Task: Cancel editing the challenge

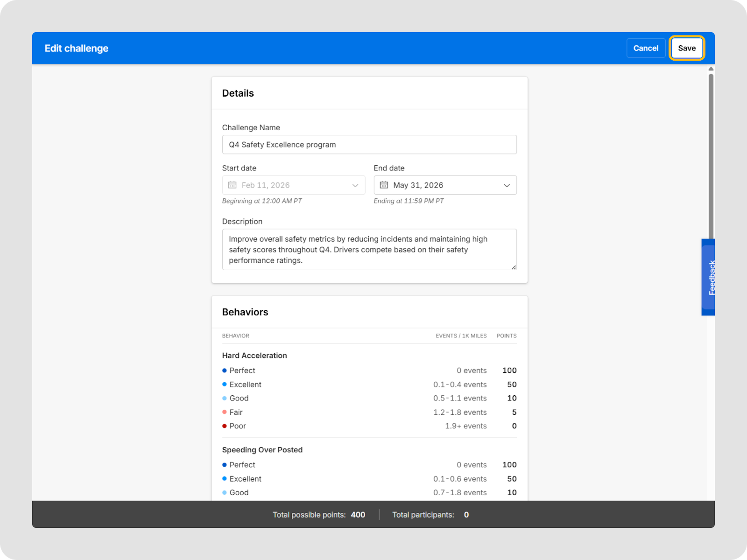Action: tap(645, 48)
